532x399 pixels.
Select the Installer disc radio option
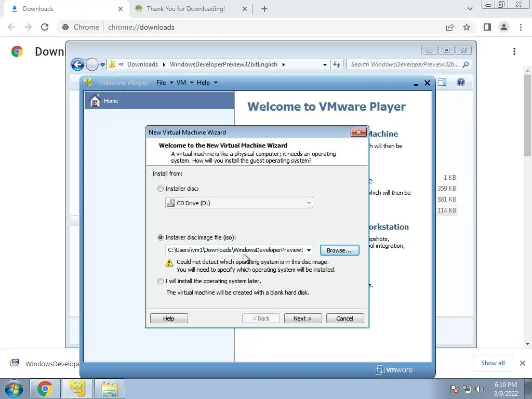click(x=161, y=189)
